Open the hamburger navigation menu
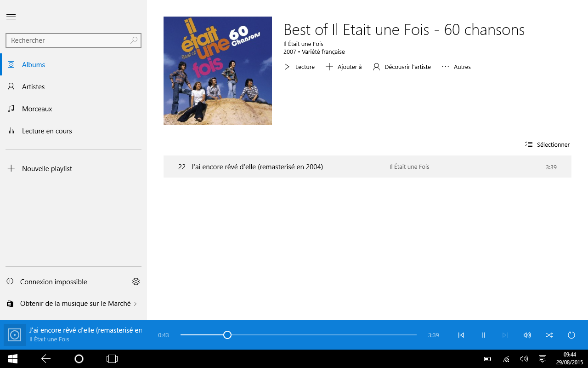The height and width of the screenshot is (368, 588). (x=11, y=17)
